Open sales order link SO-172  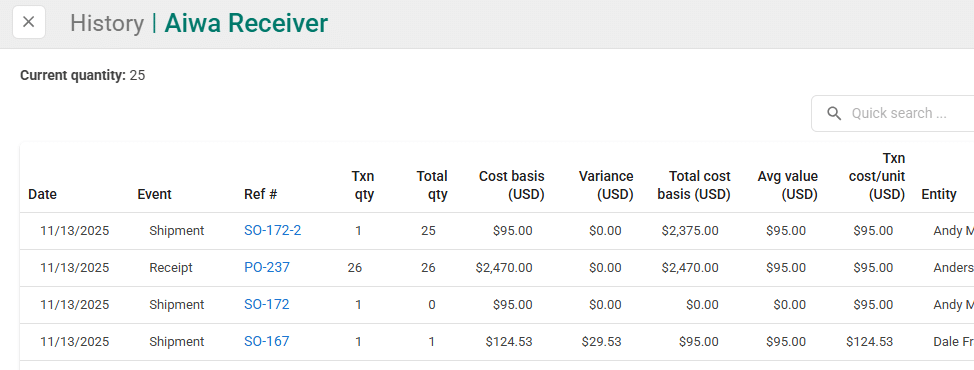point(266,305)
